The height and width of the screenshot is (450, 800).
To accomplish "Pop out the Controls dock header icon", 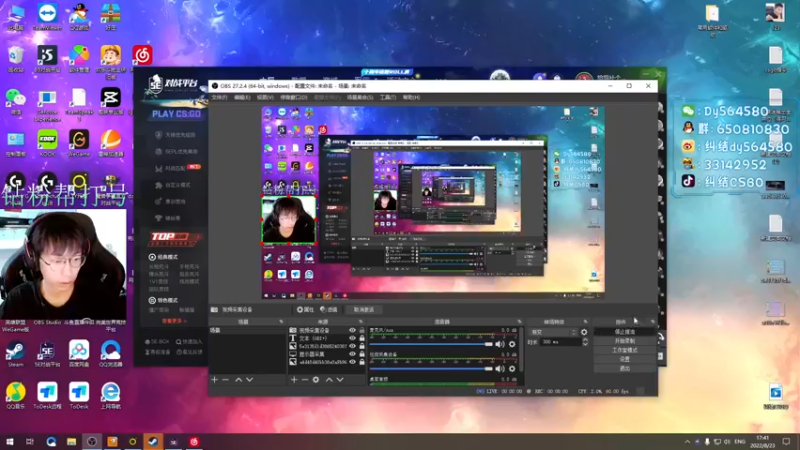I will [653, 322].
